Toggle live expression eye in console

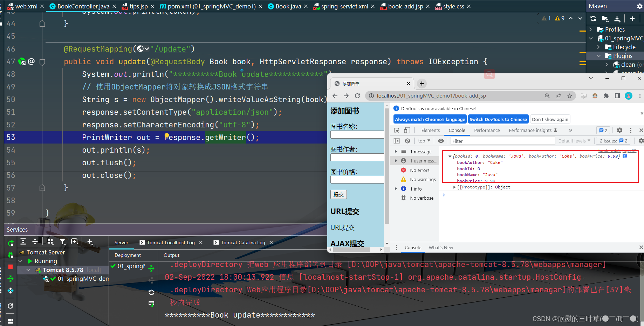441,141
